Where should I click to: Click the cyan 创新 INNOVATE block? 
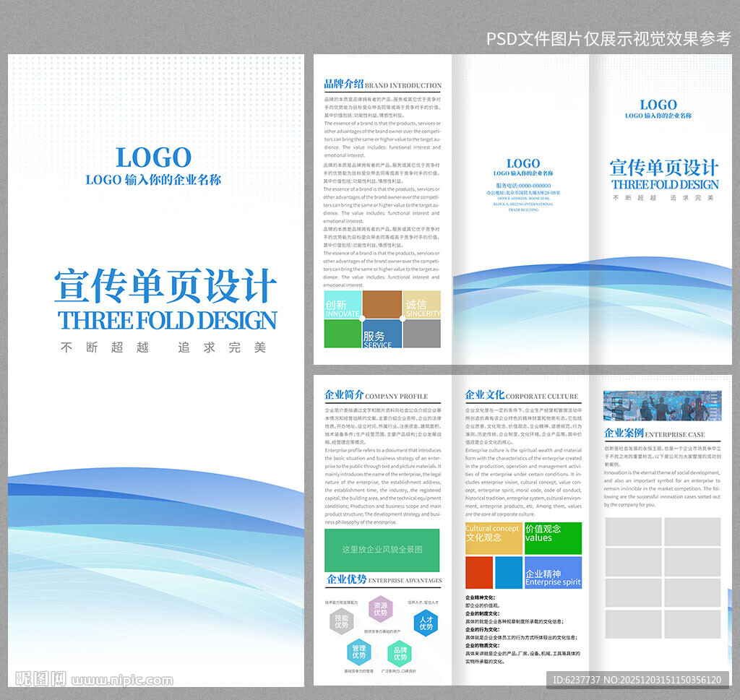343,304
